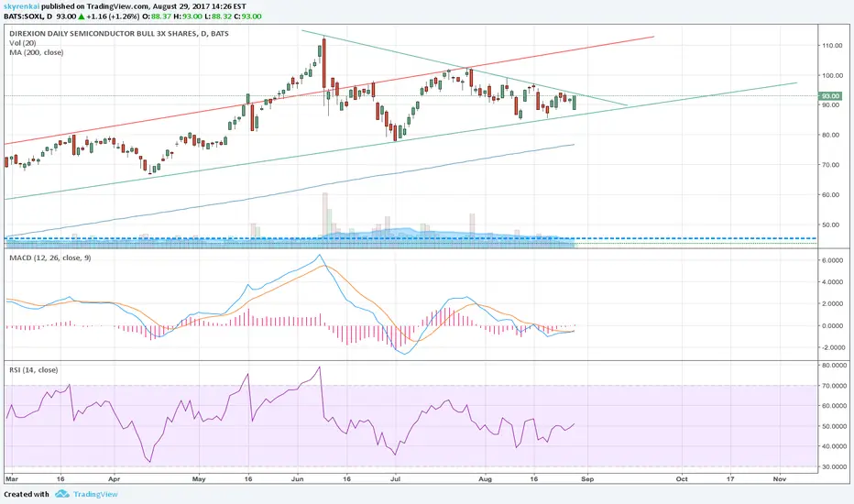Click the Created with caption text

click(x=27, y=494)
